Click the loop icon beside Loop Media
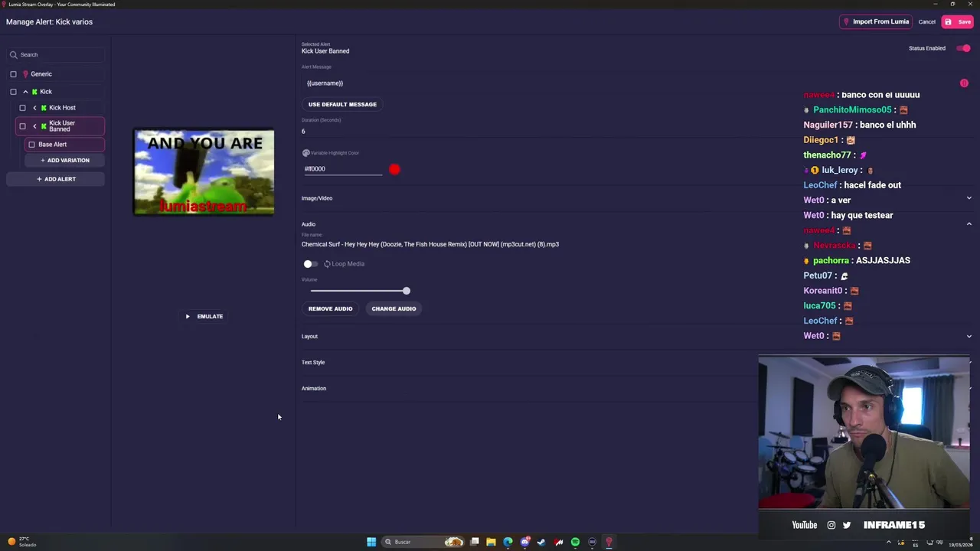This screenshot has width=980, height=551. tap(327, 264)
